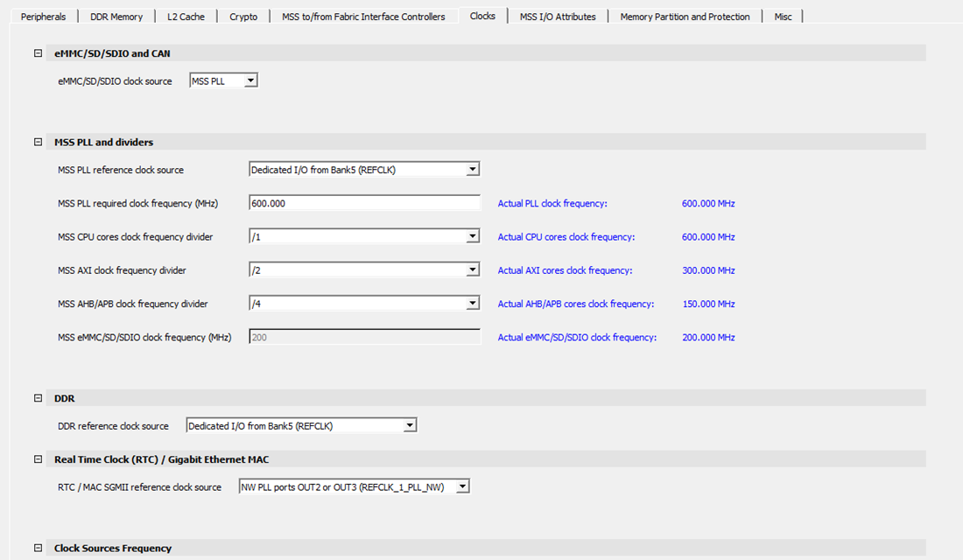Open DDR reference clock source dropdown
This screenshot has height=560, width=963.
[301, 425]
